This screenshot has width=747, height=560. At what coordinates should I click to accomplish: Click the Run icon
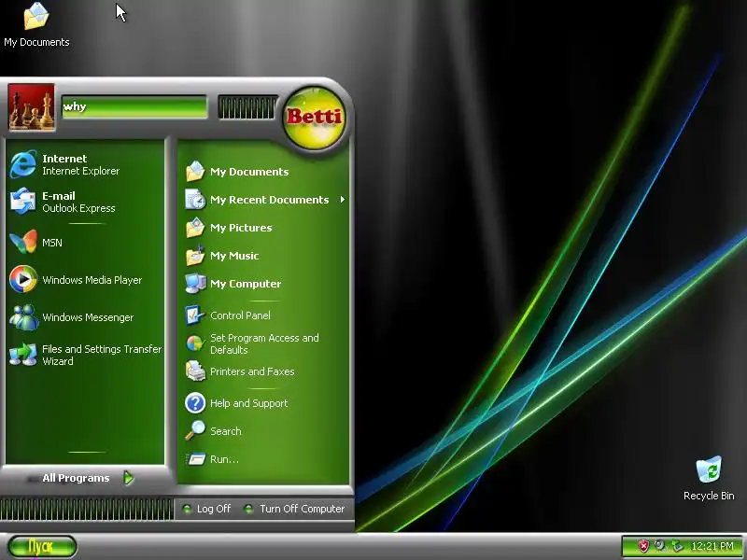pyautogui.click(x=195, y=459)
